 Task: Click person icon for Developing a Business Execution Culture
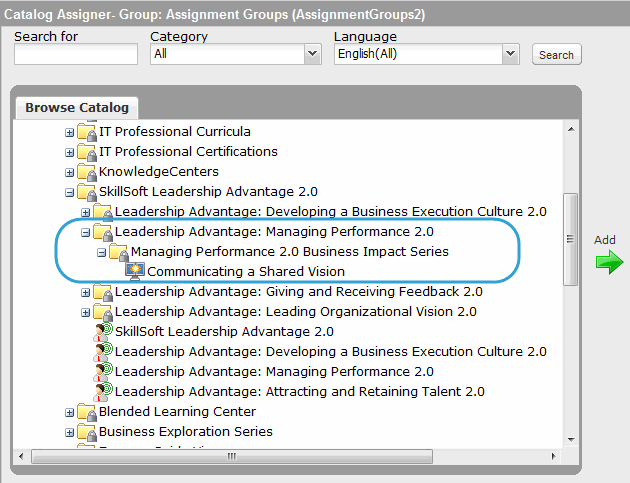[x=103, y=352]
